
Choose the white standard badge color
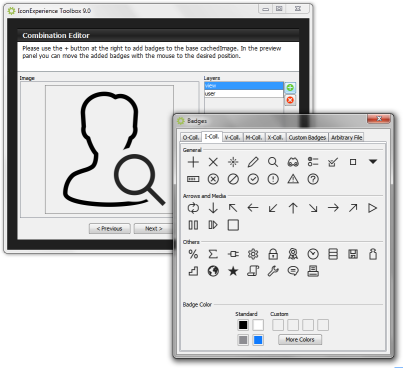click(258, 325)
